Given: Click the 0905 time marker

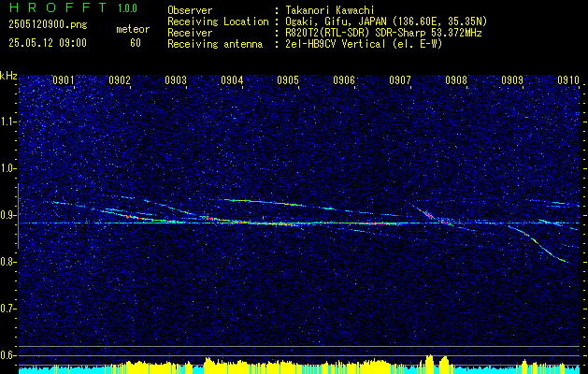Looking at the screenshot, I should (288, 79).
